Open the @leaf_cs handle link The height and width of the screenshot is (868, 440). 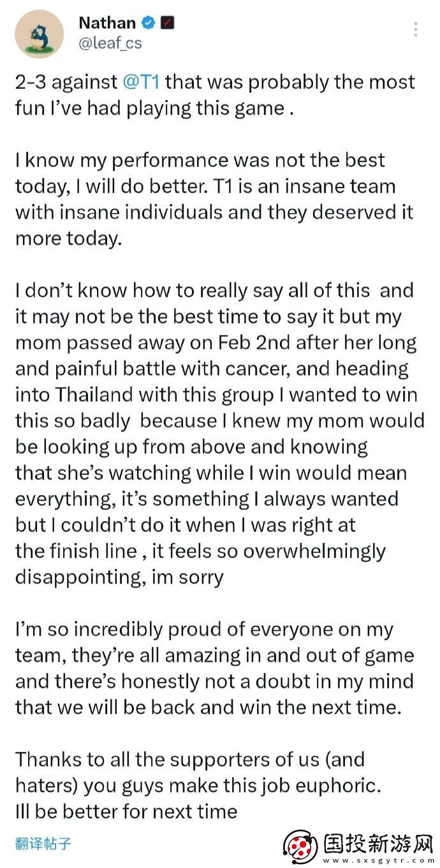coord(110,43)
